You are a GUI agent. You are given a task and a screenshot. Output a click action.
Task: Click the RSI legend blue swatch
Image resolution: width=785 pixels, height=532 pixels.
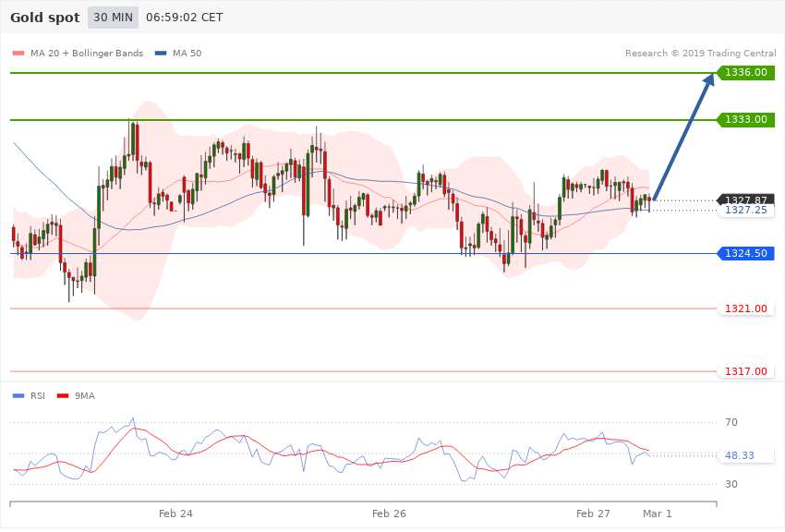tap(18, 396)
